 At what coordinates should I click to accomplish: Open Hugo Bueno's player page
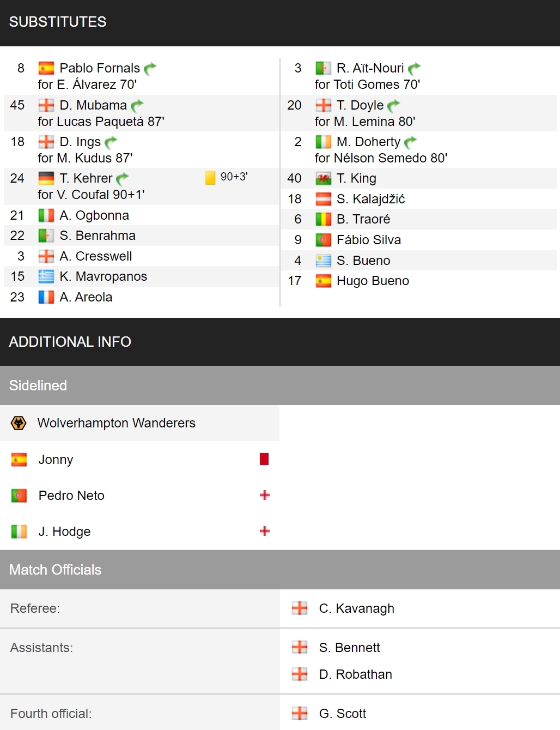click(373, 281)
